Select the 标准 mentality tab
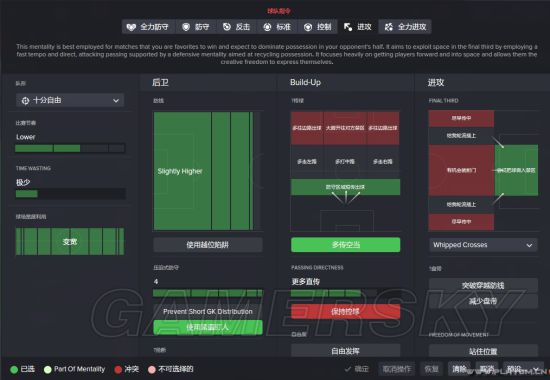Viewport: 550px width, 380px height. [277, 27]
